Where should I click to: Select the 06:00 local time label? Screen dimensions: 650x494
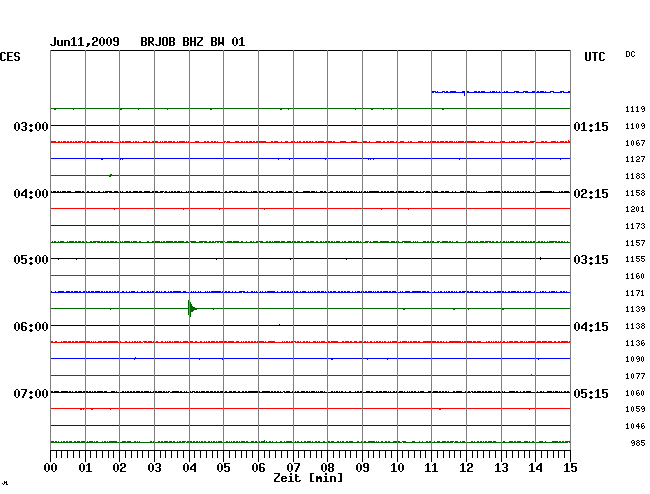tap(31, 327)
